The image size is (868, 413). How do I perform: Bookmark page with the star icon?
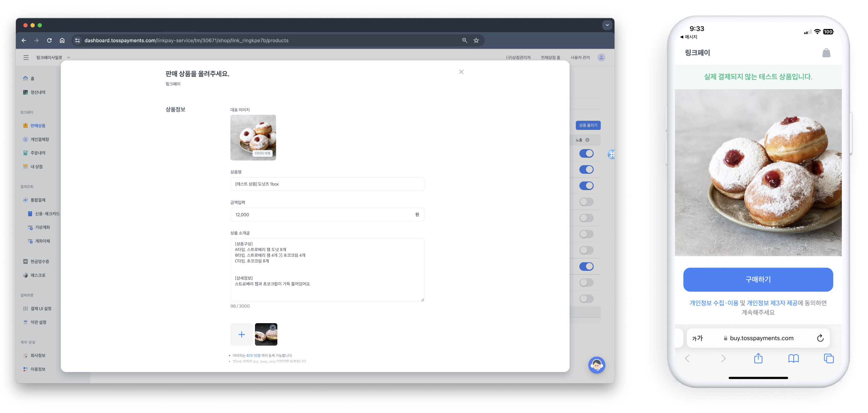pos(476,40)
